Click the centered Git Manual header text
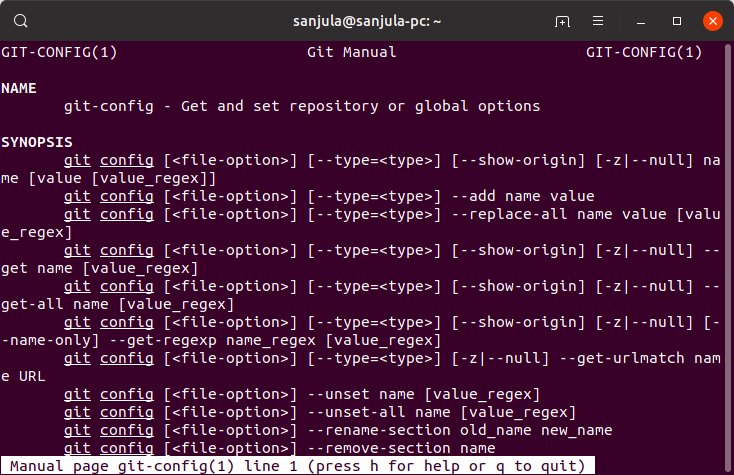 (x=352, y=52)
